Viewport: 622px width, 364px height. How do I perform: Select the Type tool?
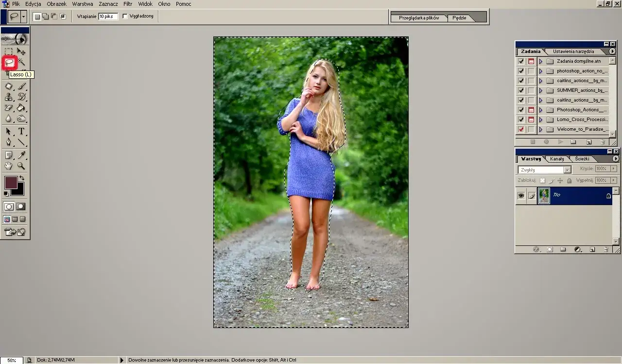(21, 132)
